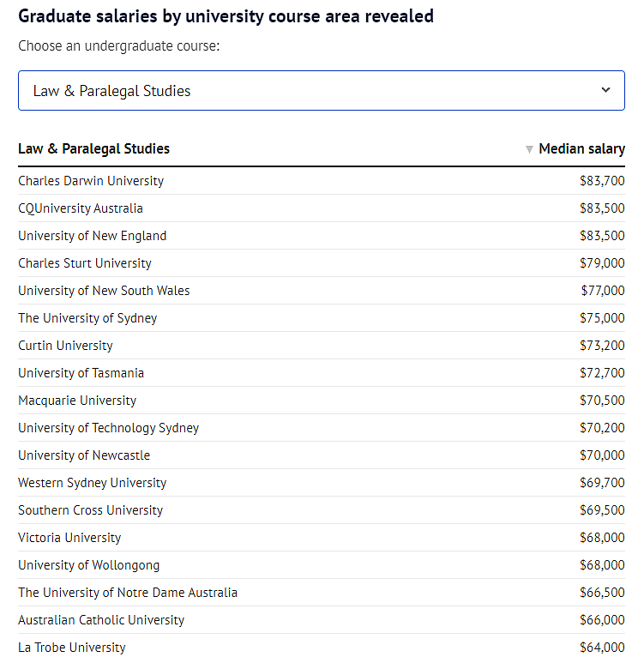Select University of New South Wales row
Screen dimensions: 644x669
point(322,291)
